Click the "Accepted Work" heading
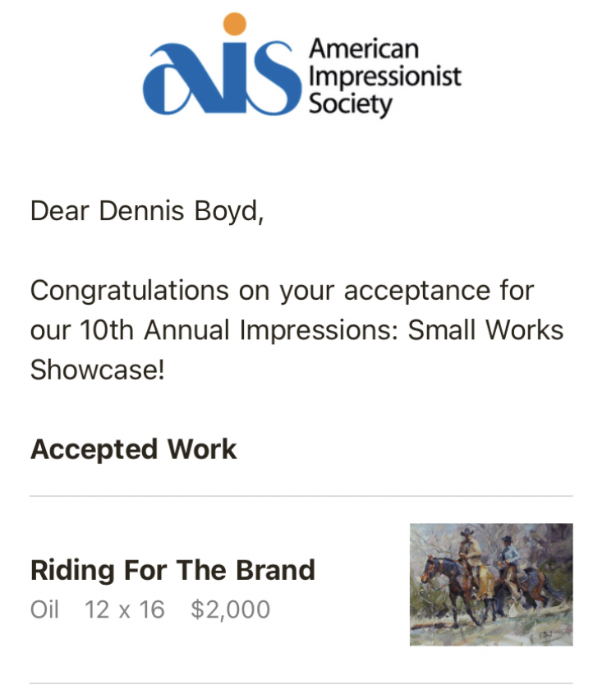 pyautogui.click(x=133, y=449)
